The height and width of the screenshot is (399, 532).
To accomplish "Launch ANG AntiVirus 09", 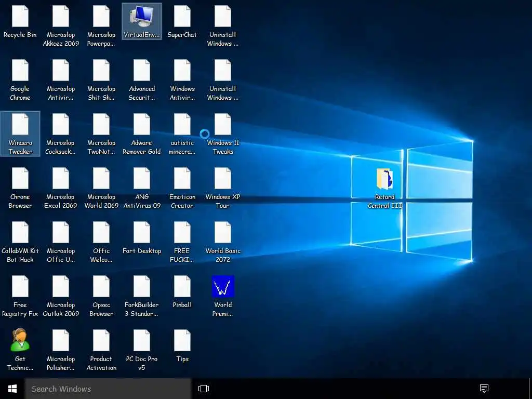I will point(142,188).
